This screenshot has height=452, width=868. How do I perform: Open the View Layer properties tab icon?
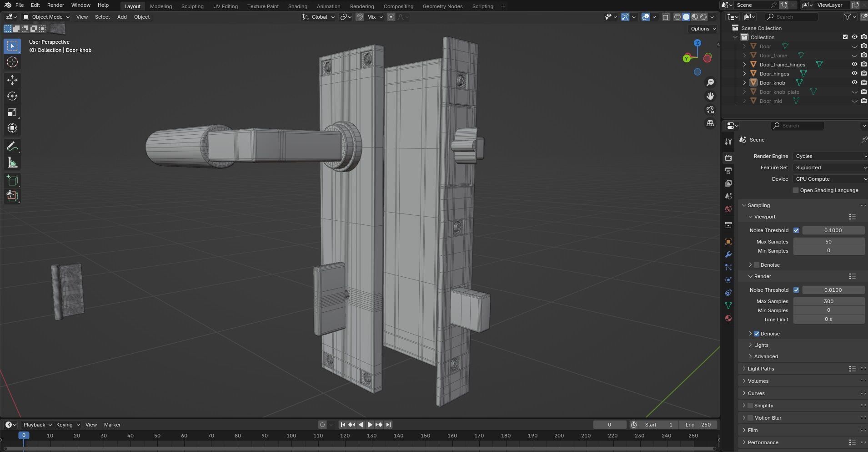728,183
